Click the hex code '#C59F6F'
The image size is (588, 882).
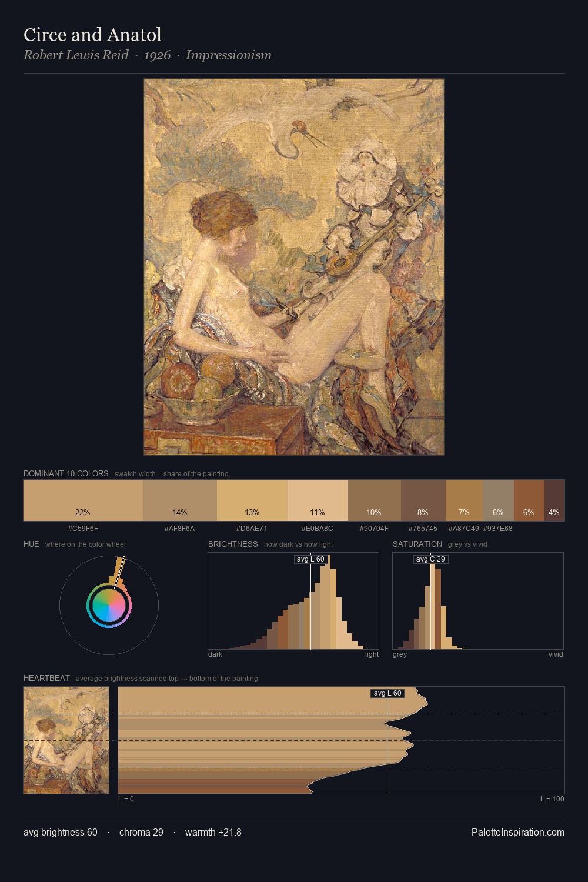pyautogui.click(x=83, y=529)
